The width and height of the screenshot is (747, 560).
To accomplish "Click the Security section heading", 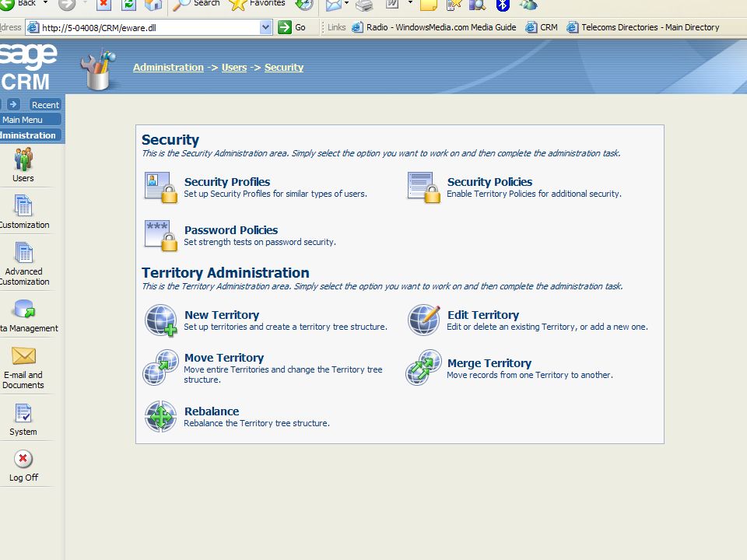I will (x=170, y=139).
